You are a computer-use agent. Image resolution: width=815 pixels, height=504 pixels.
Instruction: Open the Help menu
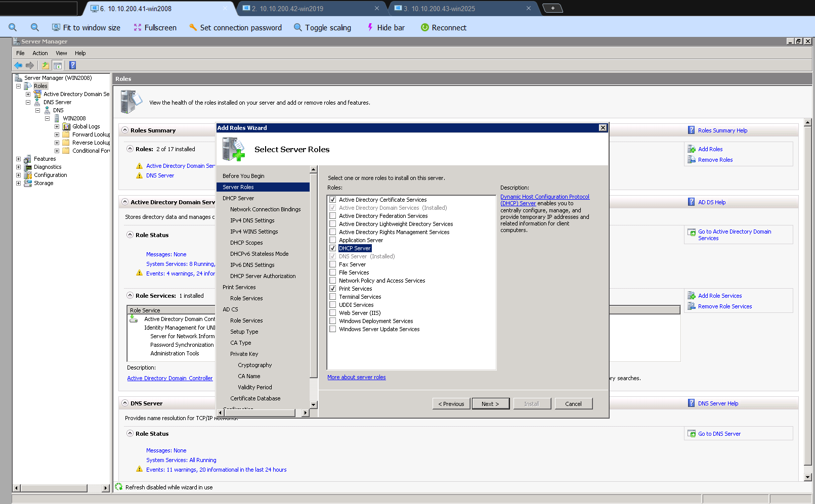80,53
